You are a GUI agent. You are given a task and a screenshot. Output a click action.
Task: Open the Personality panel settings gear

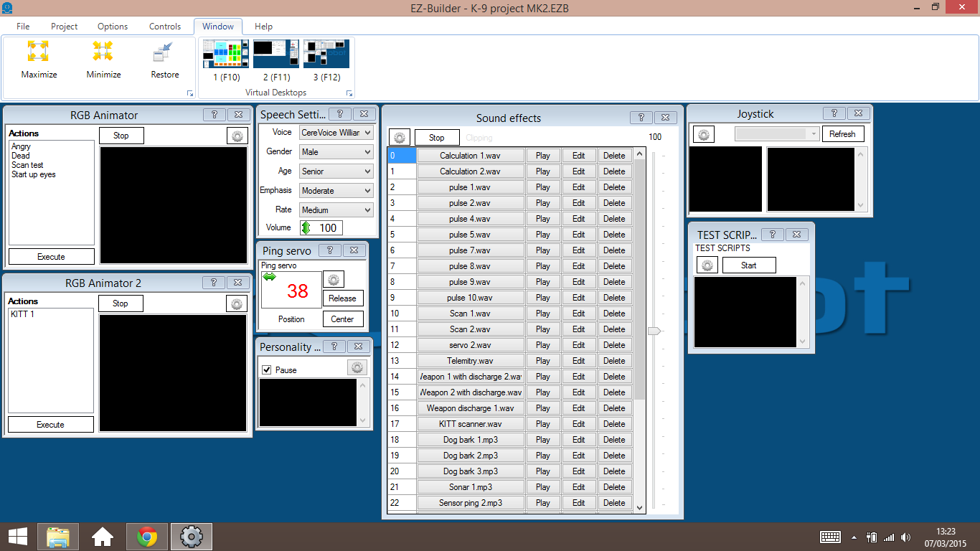[x=357, y=367]
